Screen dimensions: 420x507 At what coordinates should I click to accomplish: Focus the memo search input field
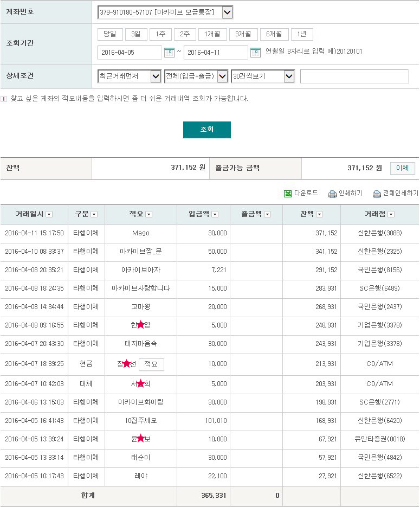click(x=354, y=76)
